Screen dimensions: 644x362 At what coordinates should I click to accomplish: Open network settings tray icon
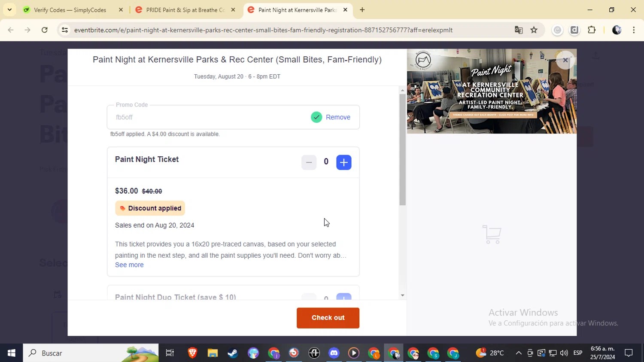[553, 353]
